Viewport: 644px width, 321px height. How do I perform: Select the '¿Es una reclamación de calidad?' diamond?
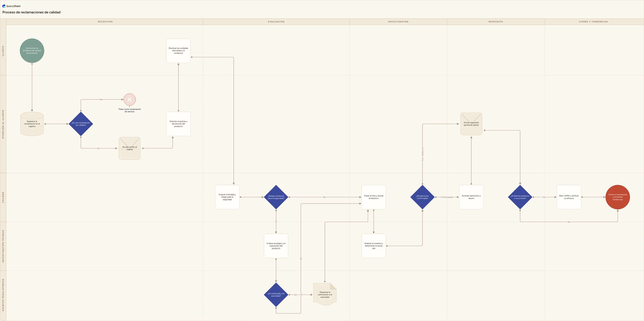tap(81, 124)
